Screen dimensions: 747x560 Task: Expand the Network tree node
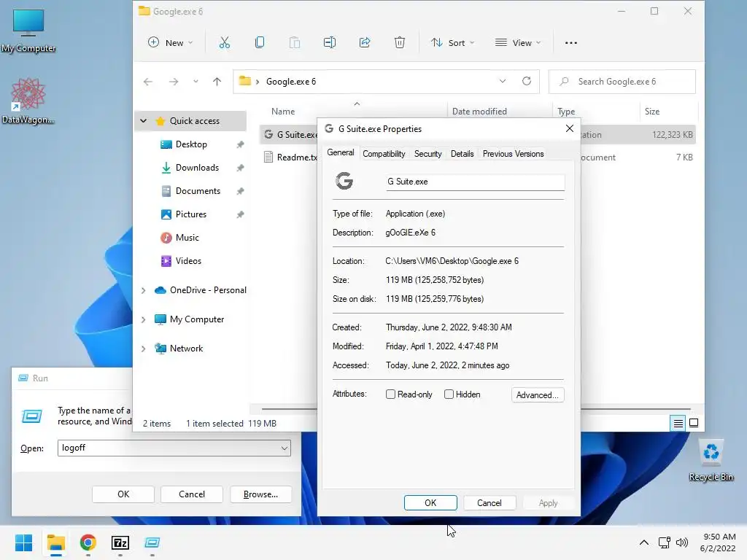coord(144,349)
